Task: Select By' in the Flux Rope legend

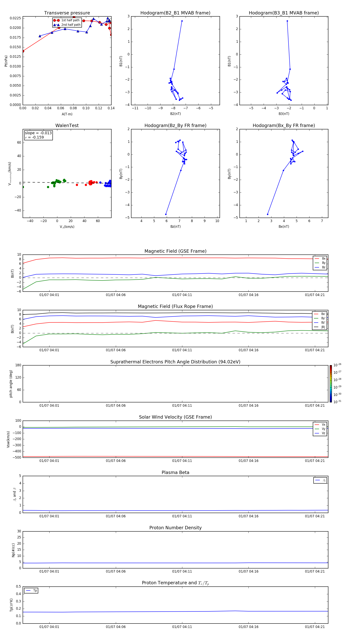Action: (x=320, y=318)
